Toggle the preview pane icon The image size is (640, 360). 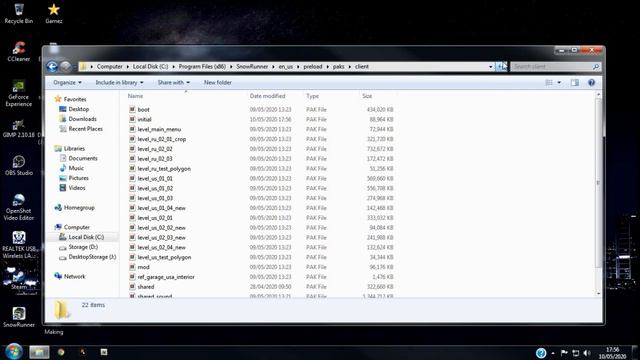(x=575, y=82)
